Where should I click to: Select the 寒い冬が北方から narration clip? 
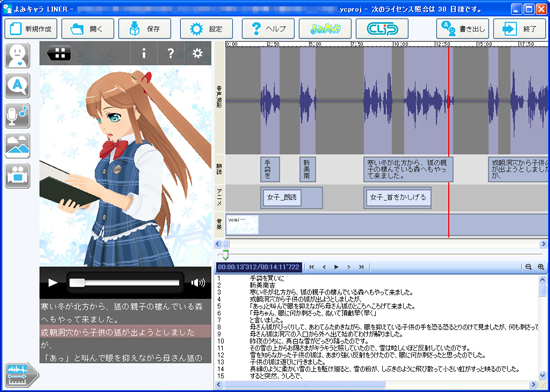point(408,169)
